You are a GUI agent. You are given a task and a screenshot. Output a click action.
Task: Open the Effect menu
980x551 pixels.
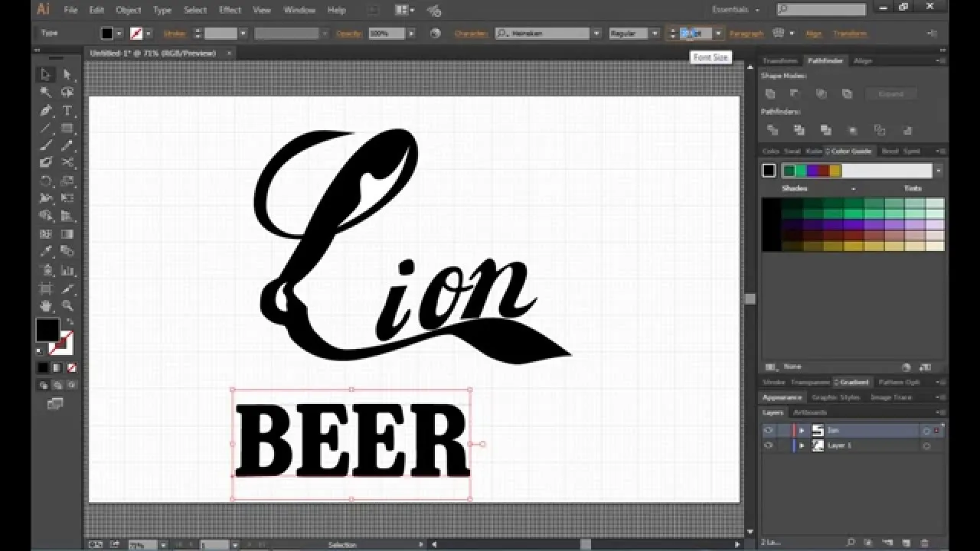(x=230, y=10)
